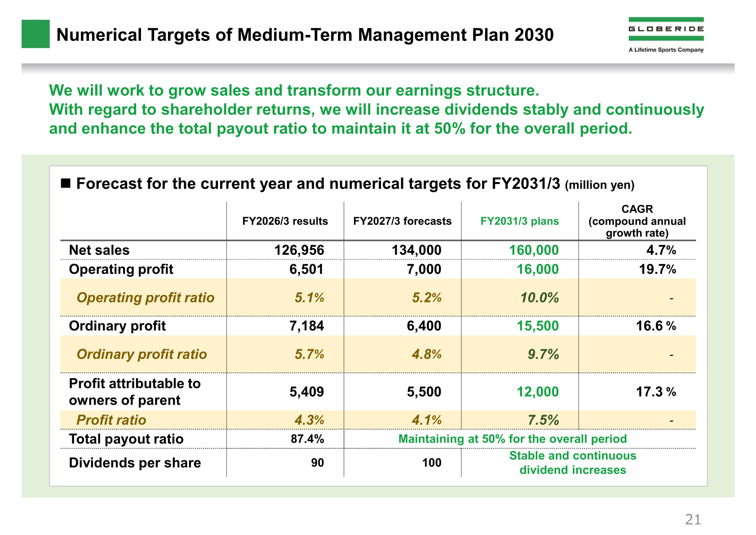Click ordinary profit ratio 4.8%
This screenshot has height=535, width=756.
pyautogui.click(x=427, y=354)
